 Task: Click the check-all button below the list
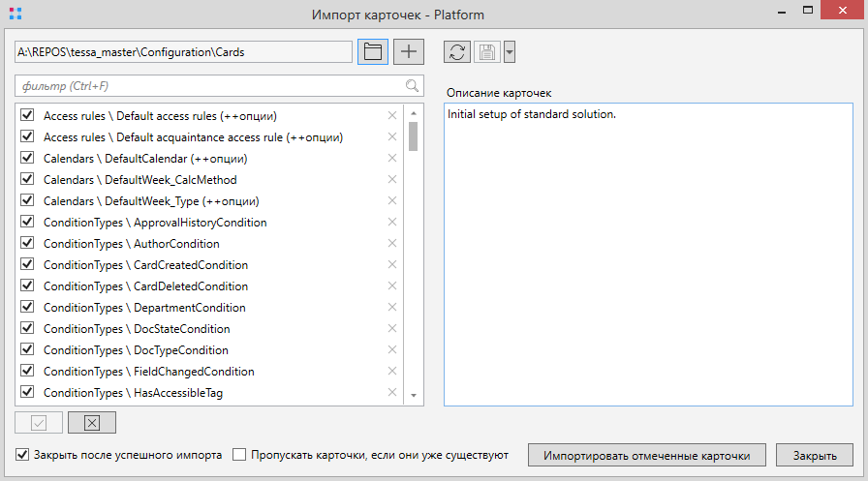40,423
